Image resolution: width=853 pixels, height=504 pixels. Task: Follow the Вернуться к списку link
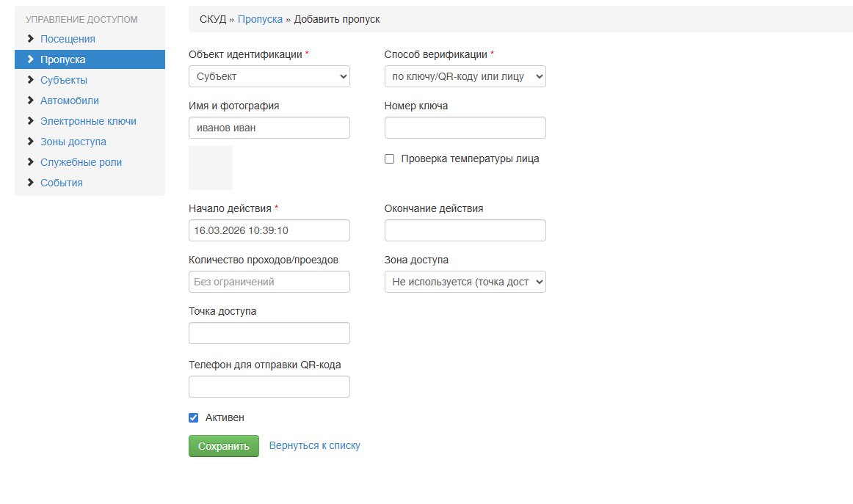click(314, 445)
